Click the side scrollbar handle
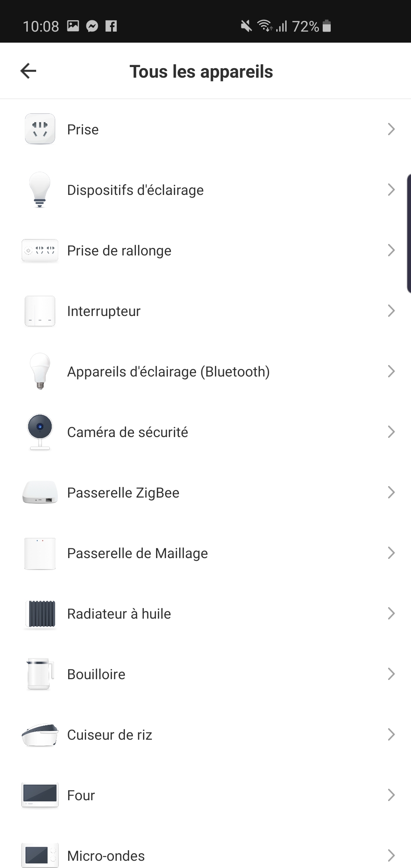The height and width of the screenshot is (868, 411). click(x=408, y=233)
